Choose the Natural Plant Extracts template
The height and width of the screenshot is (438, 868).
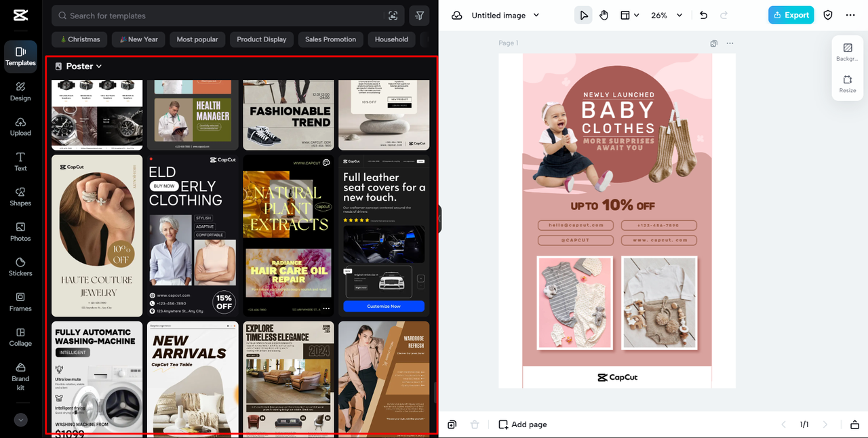click(288, 235)
